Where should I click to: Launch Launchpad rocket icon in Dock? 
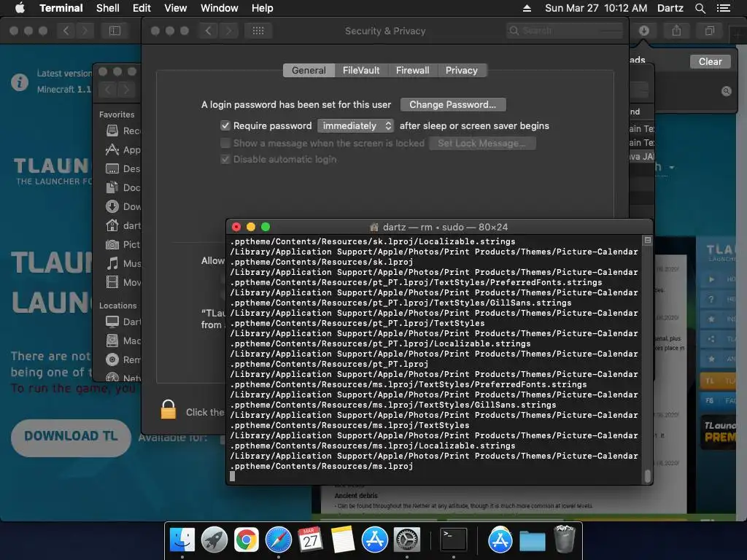[214, 540]
